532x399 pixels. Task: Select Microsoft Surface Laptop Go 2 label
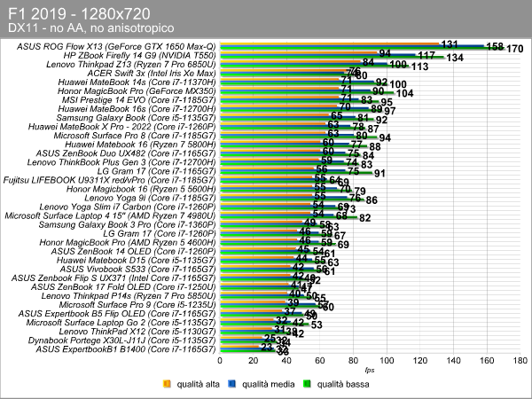121,323
